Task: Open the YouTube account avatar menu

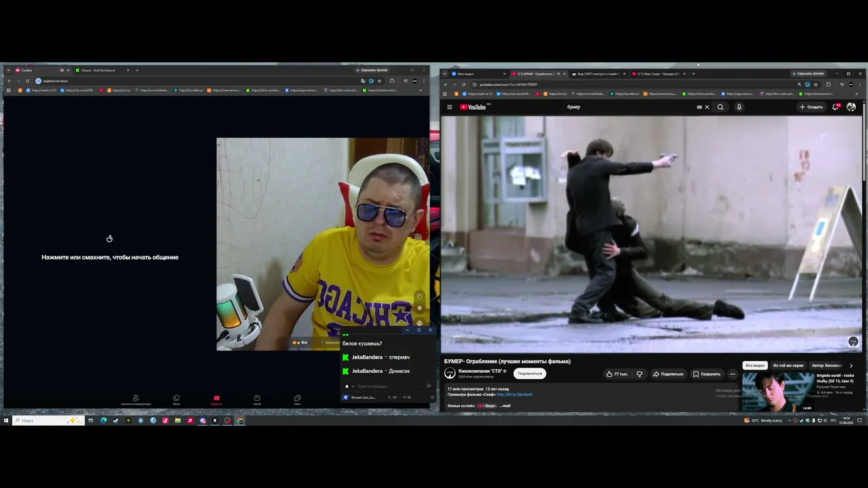Action: 851,107
